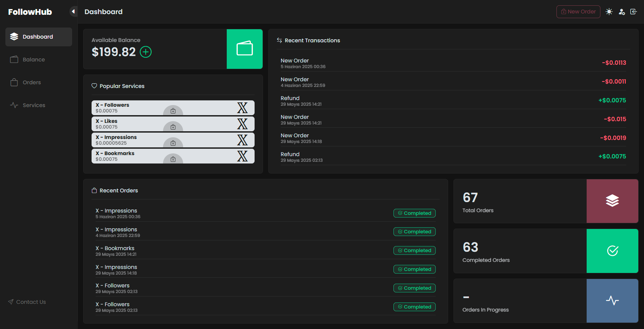Click the layers icon on Dashboard entry
The width and height of the screenshot is (644, 329).
point(14,37)
